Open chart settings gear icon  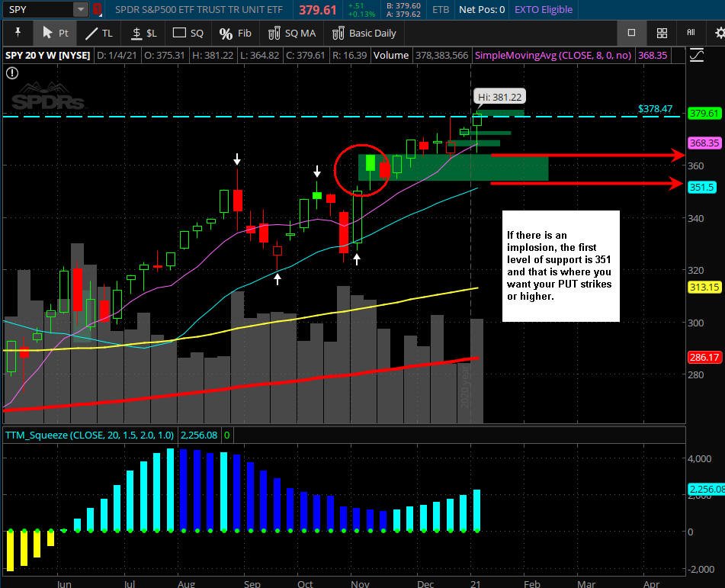click(x=720, y=33)
